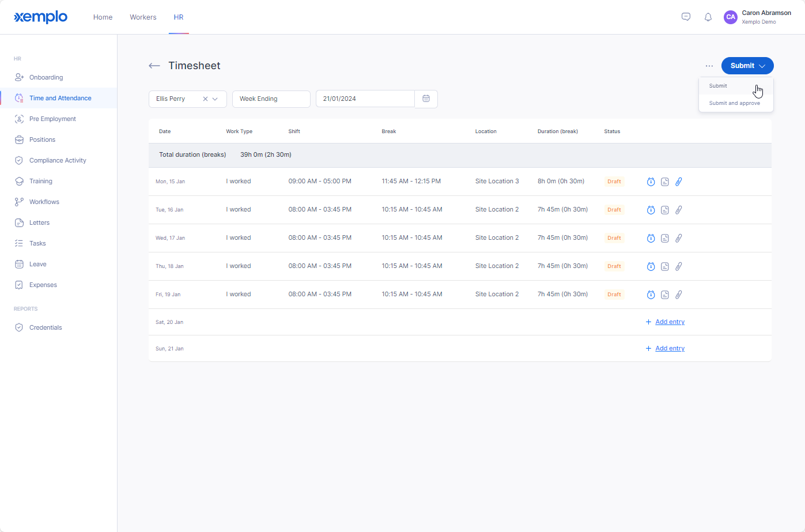Open Compliance Activity in the sidebar
The height and width of the screenshot is (532, 805).
coord(58,160)
